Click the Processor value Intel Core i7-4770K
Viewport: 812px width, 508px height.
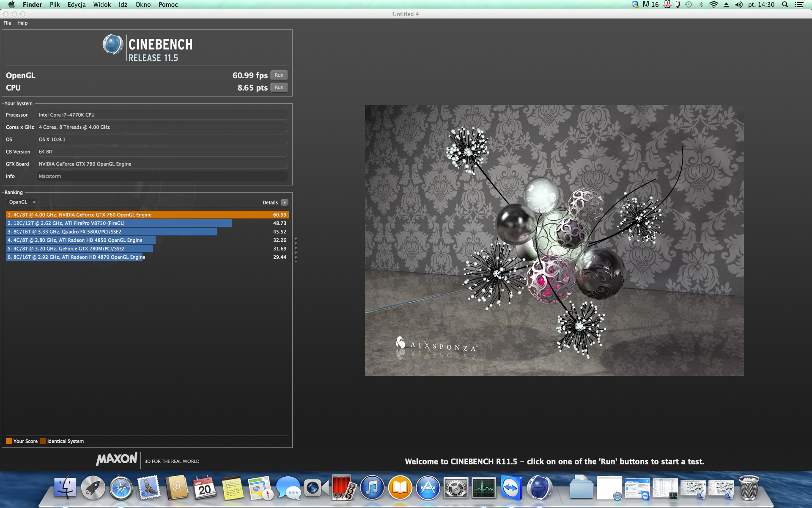(162, 115)
